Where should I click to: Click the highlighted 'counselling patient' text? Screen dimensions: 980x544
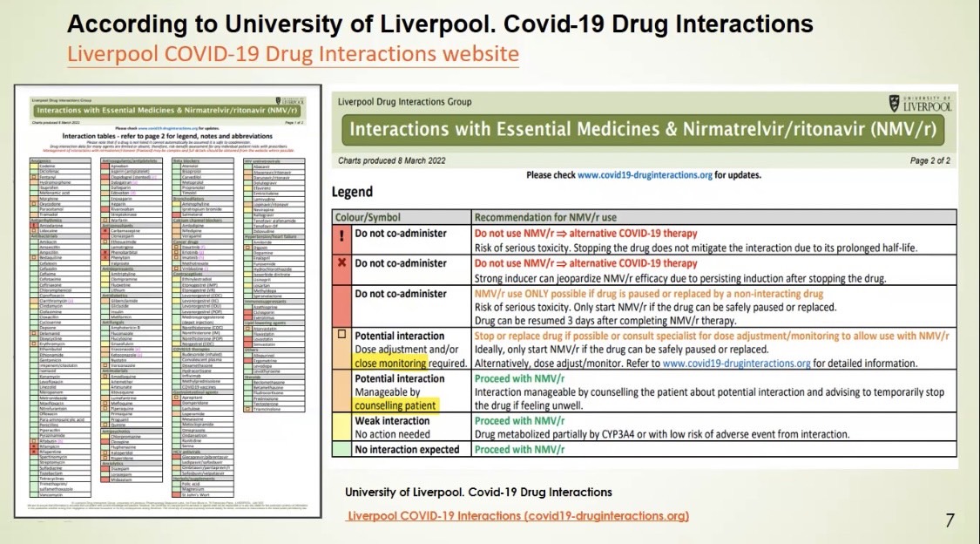click(395, 405)
